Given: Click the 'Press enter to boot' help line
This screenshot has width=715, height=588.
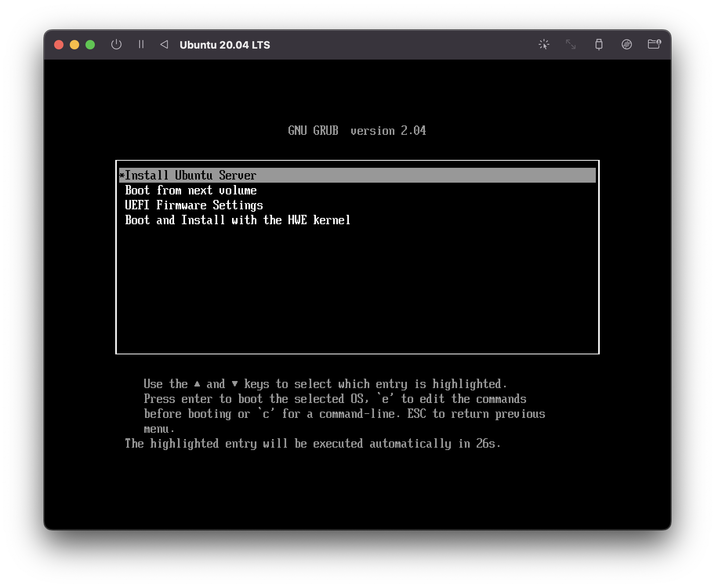Looking at the screenshot, I should coord(335,399).
